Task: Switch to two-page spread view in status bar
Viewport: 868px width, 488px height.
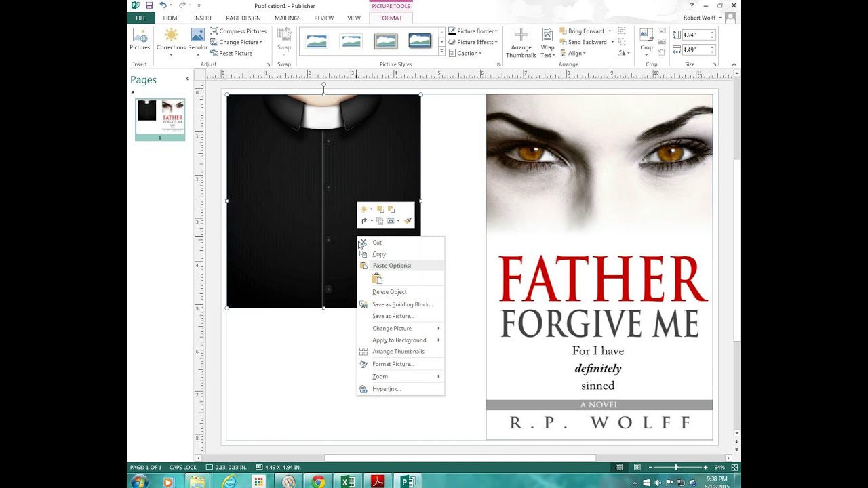Action: pos(637,468)
